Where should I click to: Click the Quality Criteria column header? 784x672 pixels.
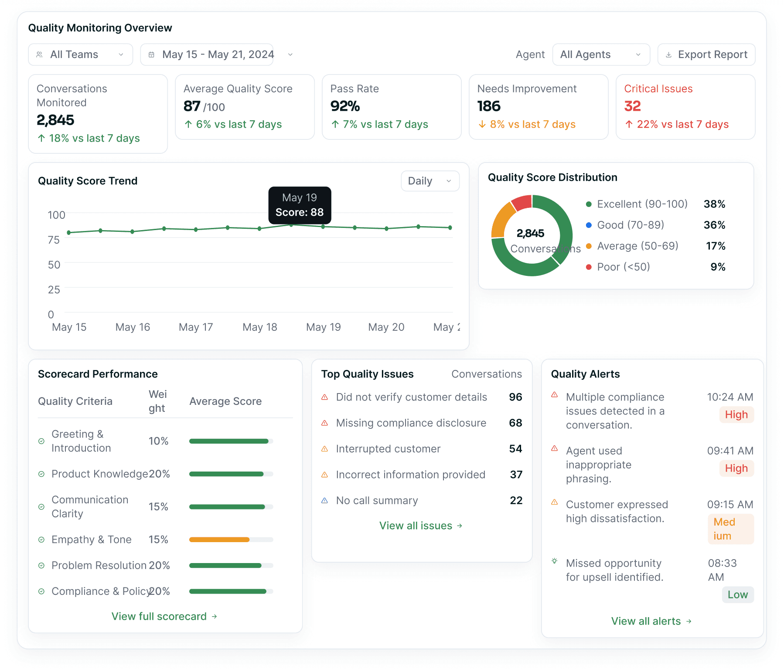75,401
